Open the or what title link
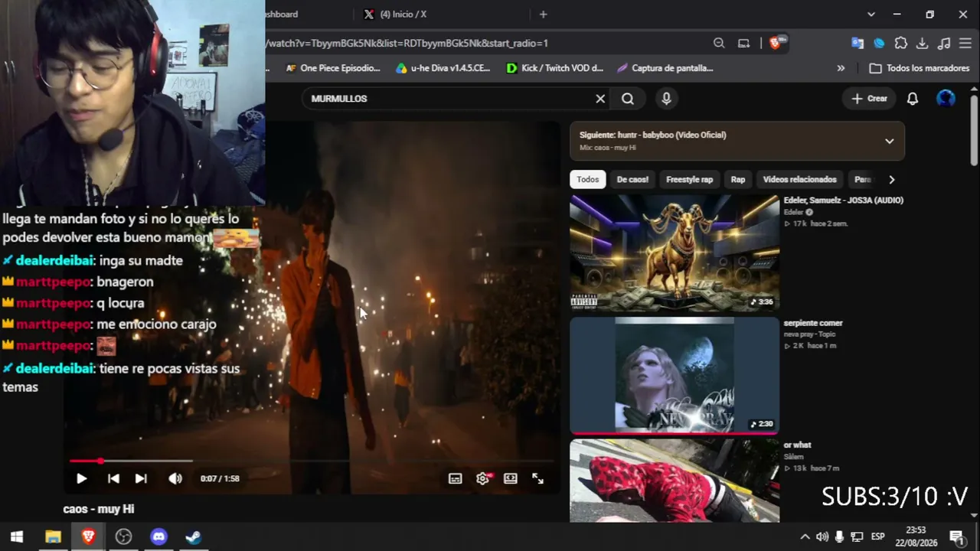 (797, 445)
